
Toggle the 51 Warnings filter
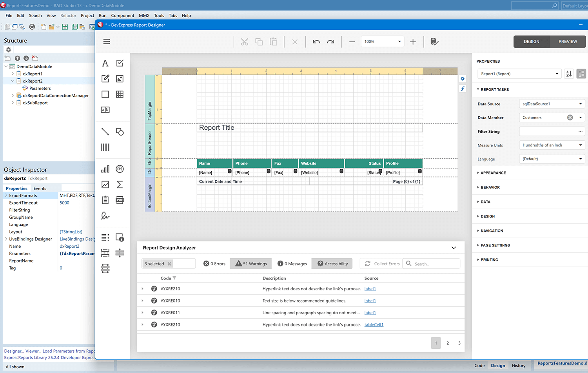point(251,264)
